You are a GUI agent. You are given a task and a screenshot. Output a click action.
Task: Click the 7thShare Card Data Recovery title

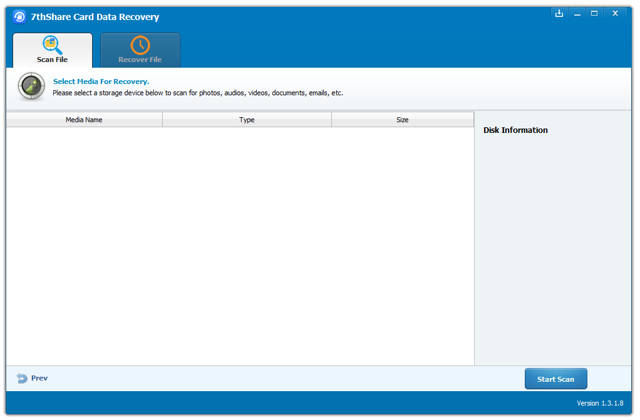(95, 17)
